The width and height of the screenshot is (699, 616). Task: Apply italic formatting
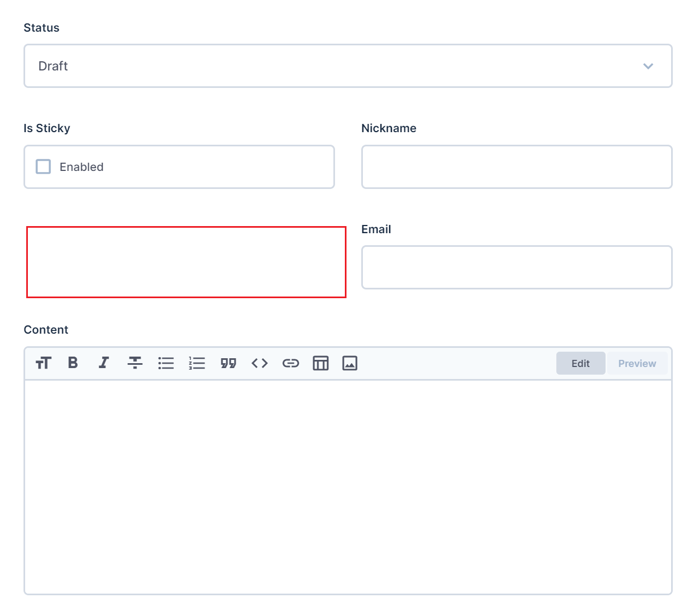coord(104,363)
